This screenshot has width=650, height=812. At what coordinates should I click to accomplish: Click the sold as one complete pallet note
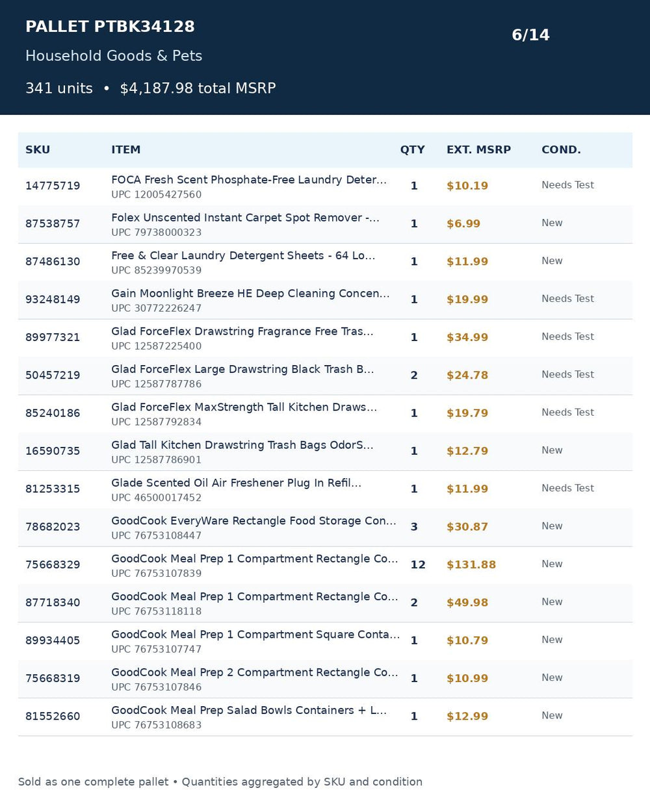click(x=220, y=781)
